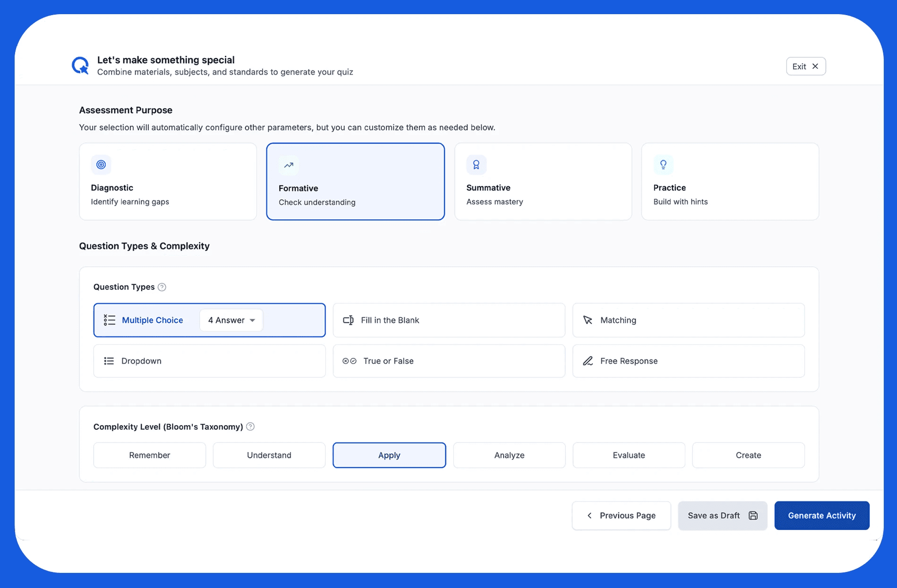Image resolution: width=897 pixels, height=588 pixels.
Task: Click the "Identify learning gaps" description text
Action: click(130, 202)
